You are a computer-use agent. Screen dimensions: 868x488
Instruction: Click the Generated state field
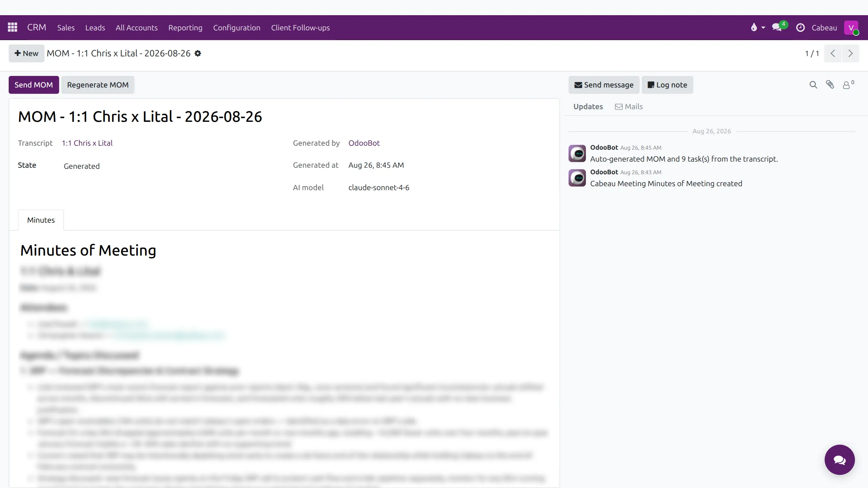tap(82, 166)
